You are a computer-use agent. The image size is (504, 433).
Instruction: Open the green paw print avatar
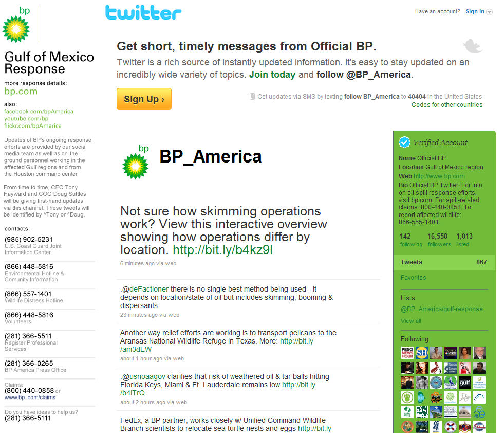[407, 398]
